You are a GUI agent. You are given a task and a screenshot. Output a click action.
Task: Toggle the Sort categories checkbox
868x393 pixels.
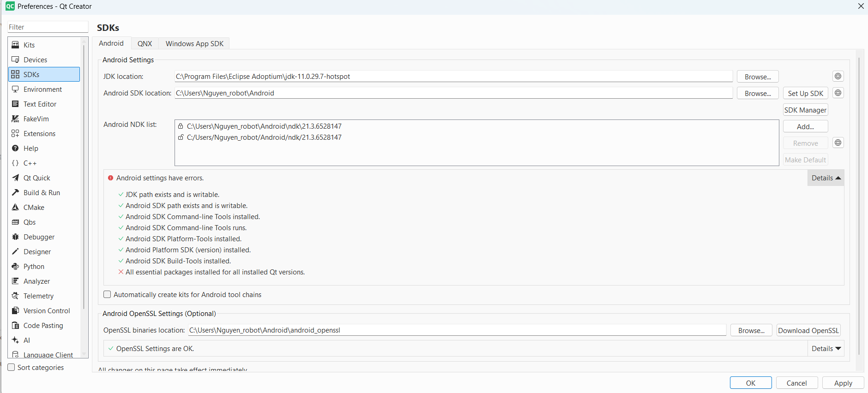point(12,367)
